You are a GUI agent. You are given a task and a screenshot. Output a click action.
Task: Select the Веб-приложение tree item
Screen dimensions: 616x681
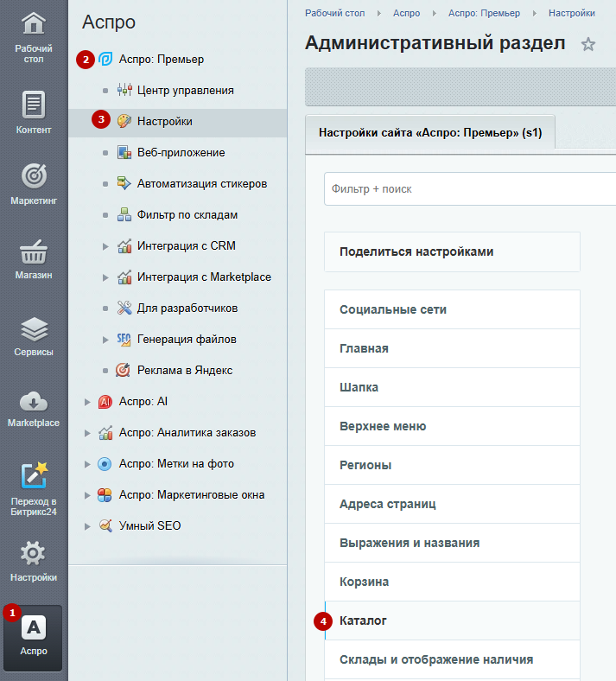[181, 152]
